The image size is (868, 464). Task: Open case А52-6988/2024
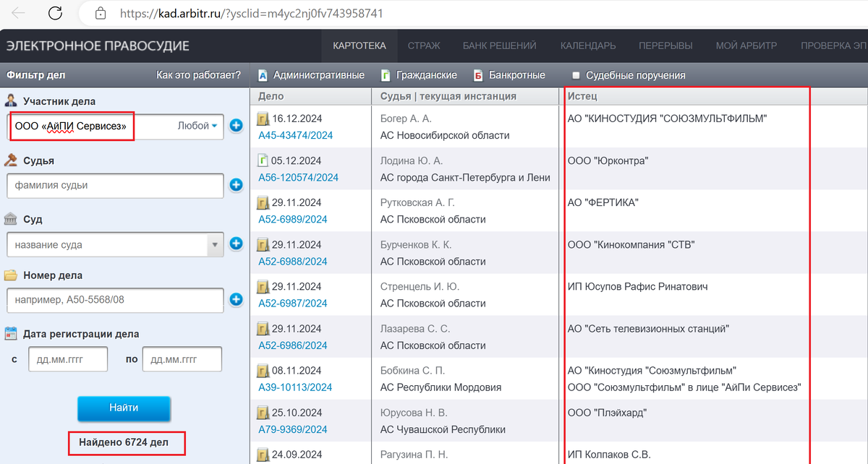[293, 261]
